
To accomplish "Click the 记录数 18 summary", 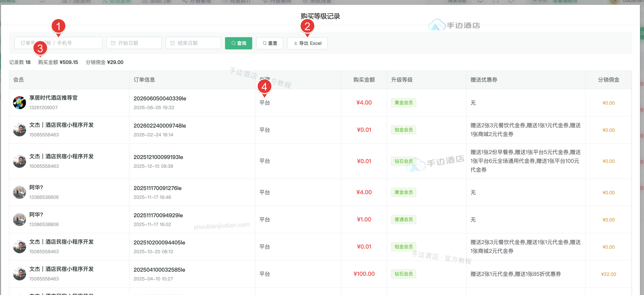I will [x=20, y=62].
